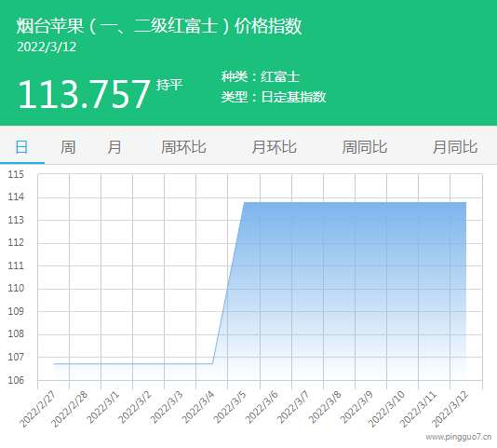Click the 持平 status text
This screenshot has width=497, height=448.
[x=169, y=85]
